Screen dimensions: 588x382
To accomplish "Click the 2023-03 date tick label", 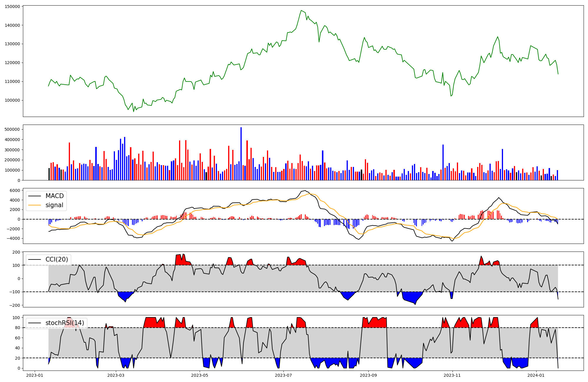I will click(x=116, y=375).
